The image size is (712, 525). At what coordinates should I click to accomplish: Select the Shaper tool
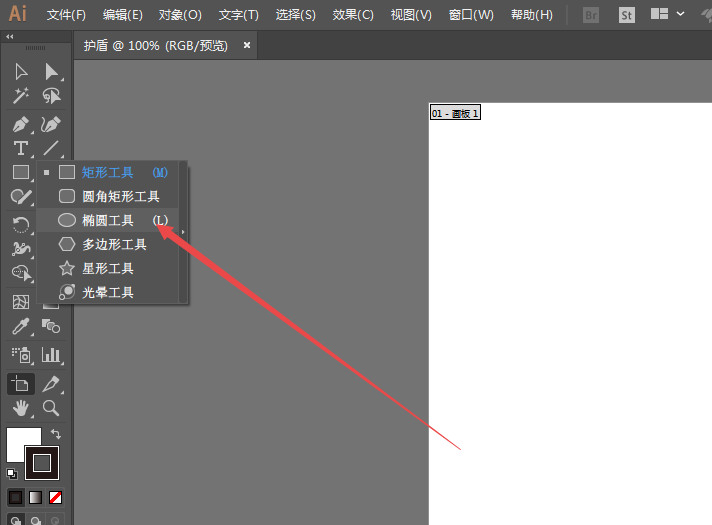pyautogui.click(x=21, y=197)
